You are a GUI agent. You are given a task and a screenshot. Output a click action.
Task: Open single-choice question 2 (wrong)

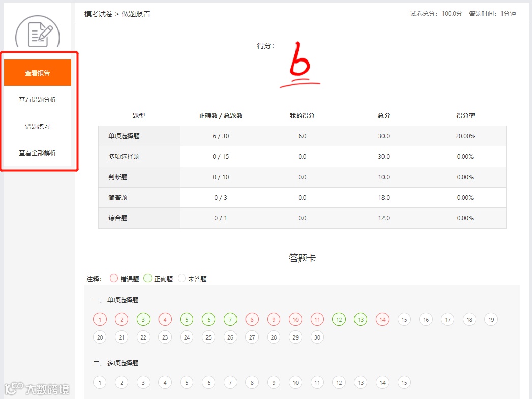122,319
